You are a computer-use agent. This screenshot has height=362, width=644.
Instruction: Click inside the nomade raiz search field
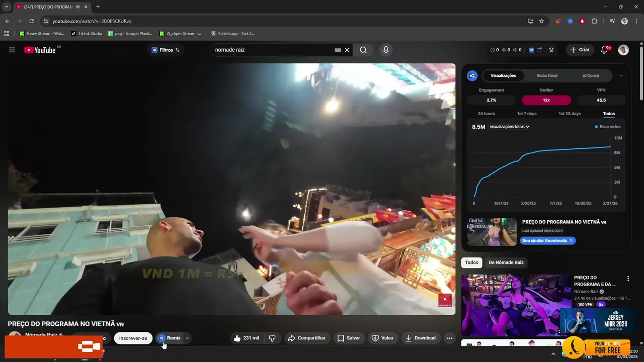point(272,50)
